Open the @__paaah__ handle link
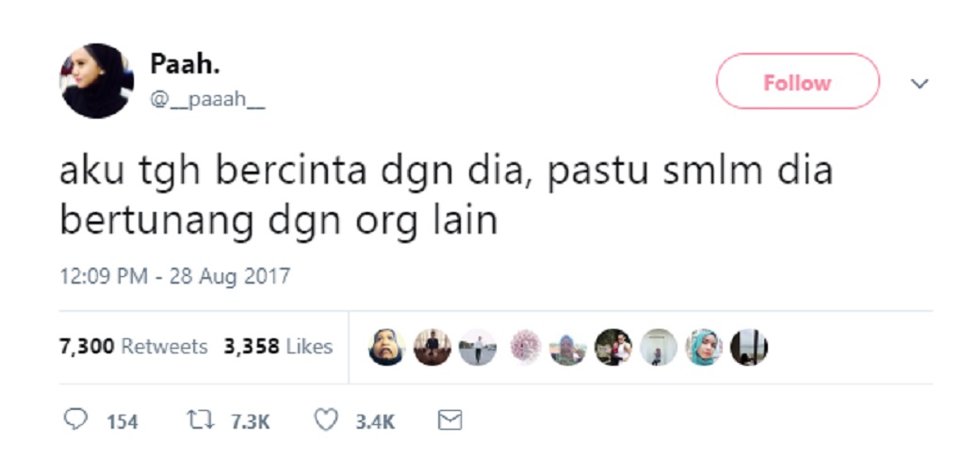The height and width of the screenshot is (458, 980). point(207,100)
